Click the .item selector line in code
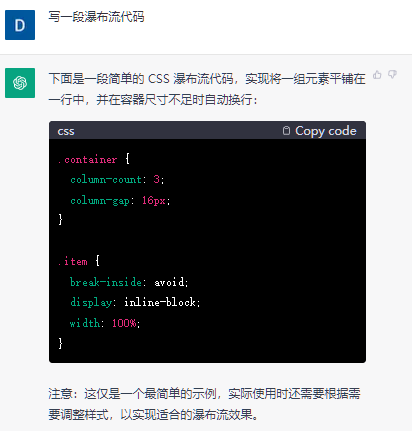The width and height of the screenshot is (412, 431). 79,261
